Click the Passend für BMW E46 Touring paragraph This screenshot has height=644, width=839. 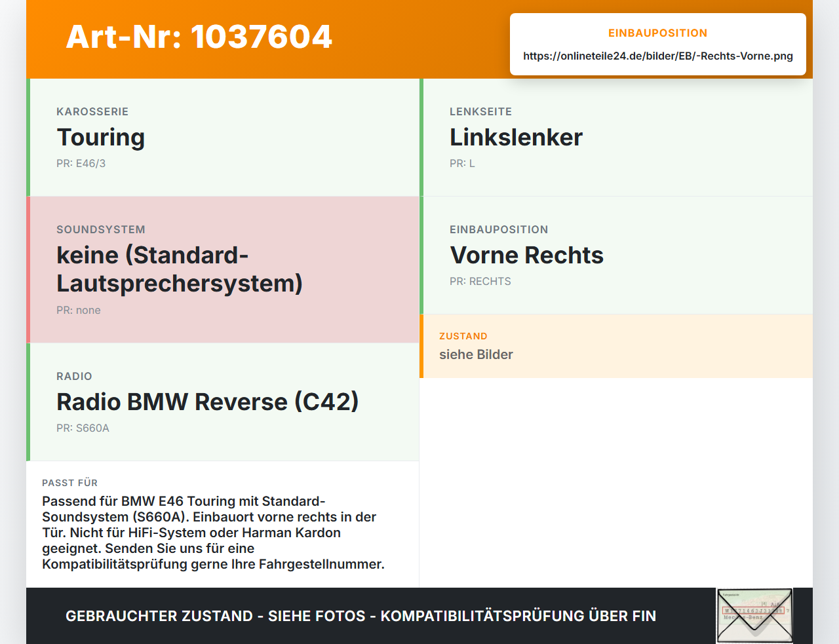[x=213, y=533]
